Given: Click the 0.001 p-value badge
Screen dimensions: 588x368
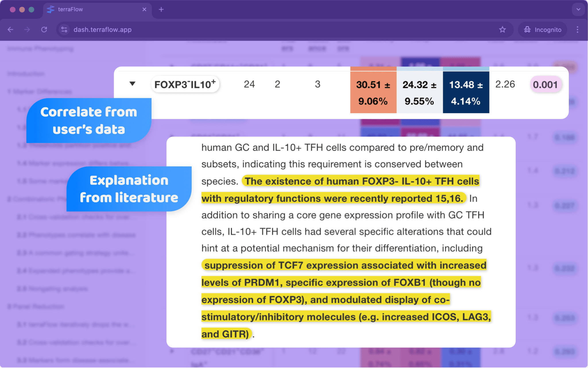Looking at the screenshot, I should tap(545, 84).
